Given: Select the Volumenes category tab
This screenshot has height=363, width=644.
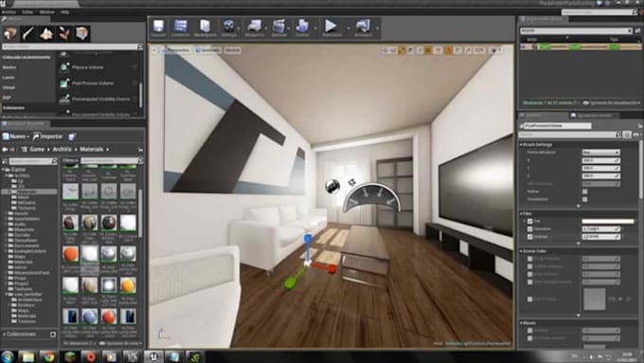Looking at the screenshot, I should (14, 108).
